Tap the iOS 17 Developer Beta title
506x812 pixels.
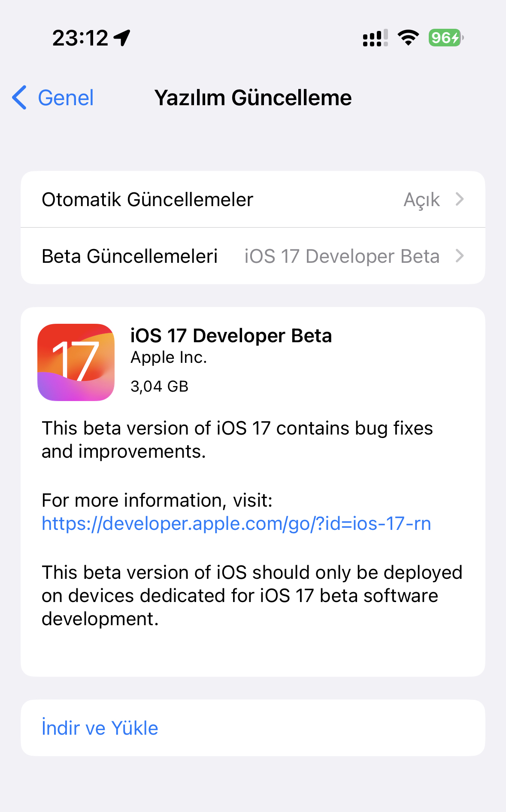(231, 335)
